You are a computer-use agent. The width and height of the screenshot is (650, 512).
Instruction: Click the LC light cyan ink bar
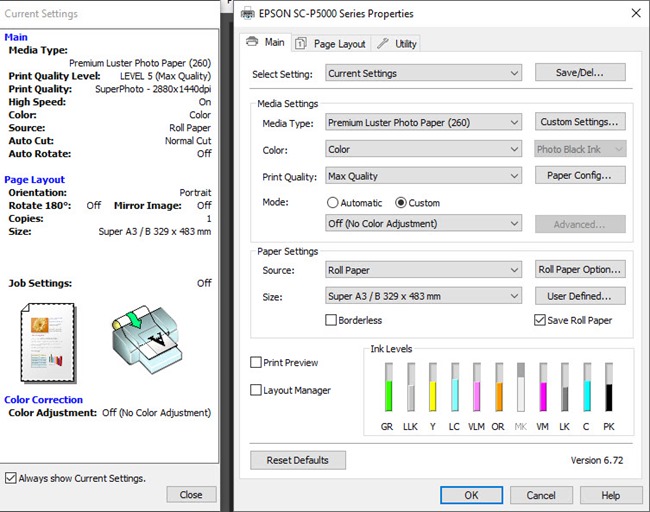tap(455, 387)
